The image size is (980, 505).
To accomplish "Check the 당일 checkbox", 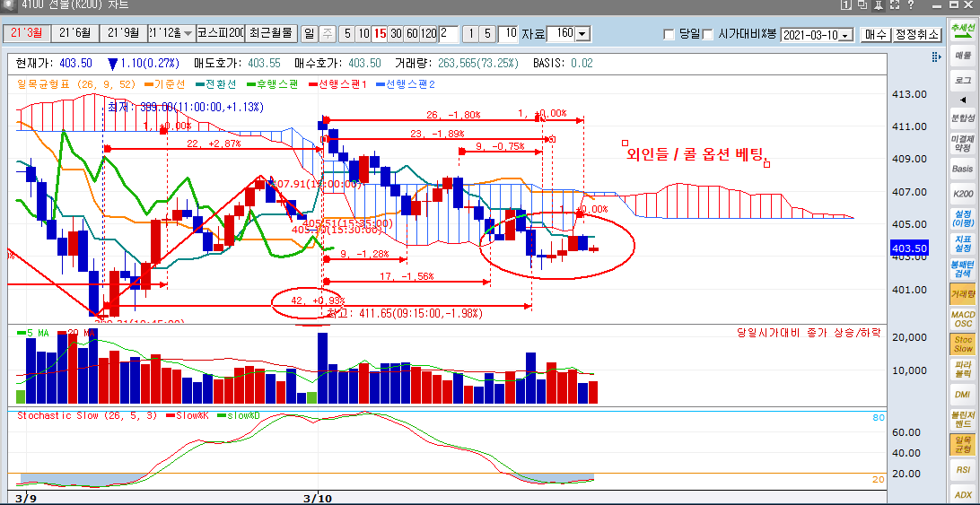I will (x=669, y=34).
